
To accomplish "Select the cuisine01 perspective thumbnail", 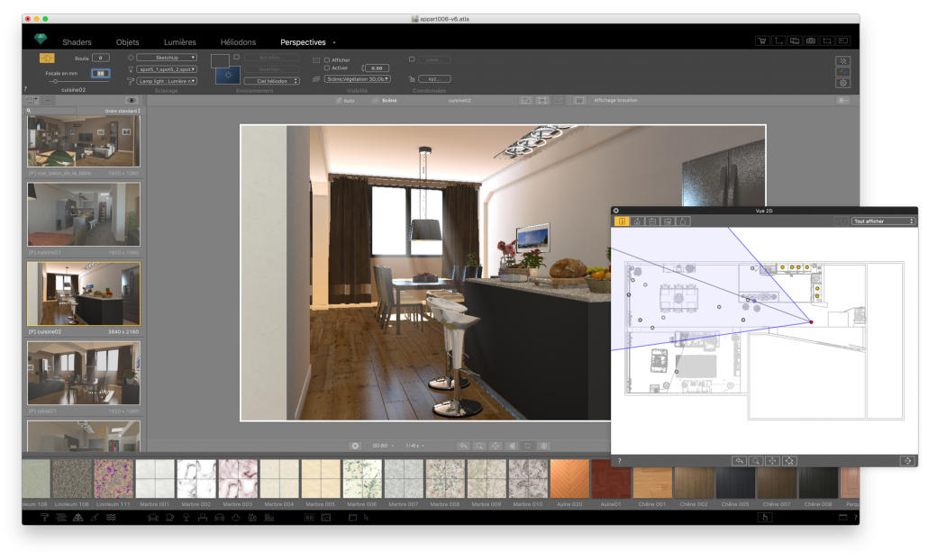I will click(83, 214).
